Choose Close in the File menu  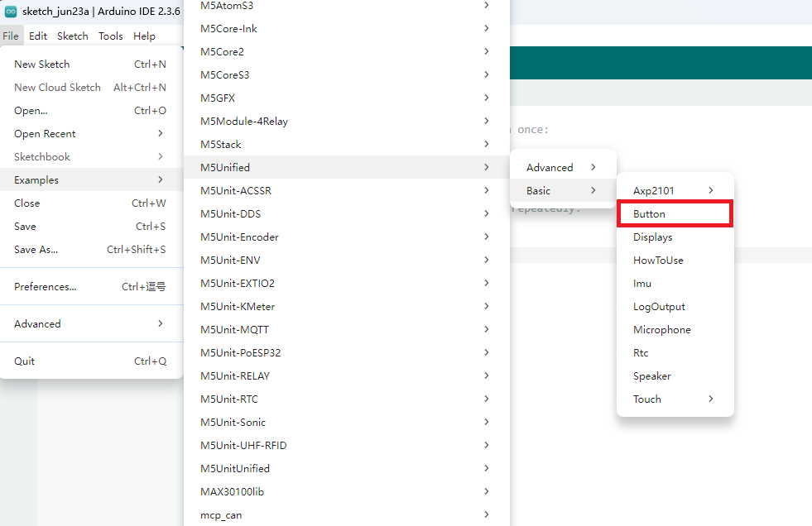point(92,203)
